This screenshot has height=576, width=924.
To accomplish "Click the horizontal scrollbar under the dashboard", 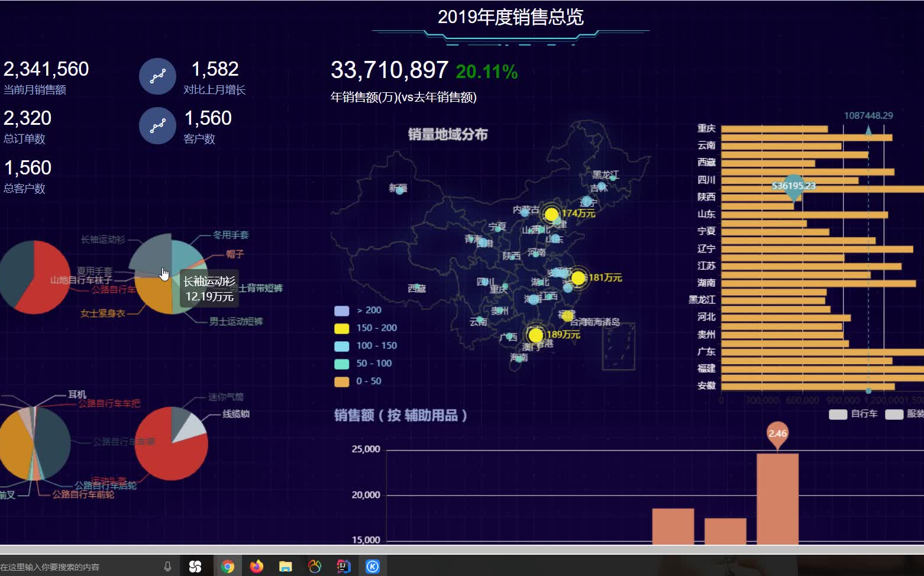I will pos(462,549).
